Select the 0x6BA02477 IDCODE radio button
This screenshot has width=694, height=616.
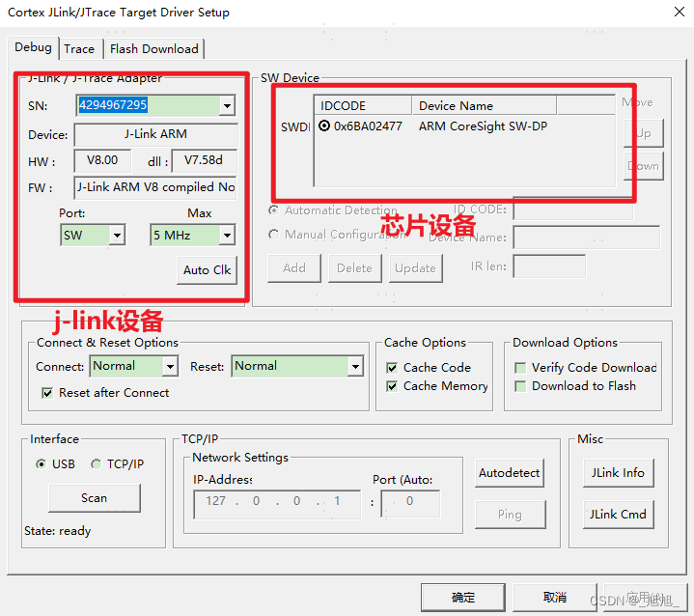324,126
